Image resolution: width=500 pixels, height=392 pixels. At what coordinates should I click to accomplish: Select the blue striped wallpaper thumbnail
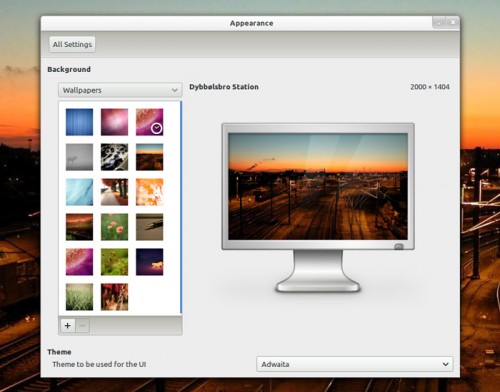pos(79,122)
